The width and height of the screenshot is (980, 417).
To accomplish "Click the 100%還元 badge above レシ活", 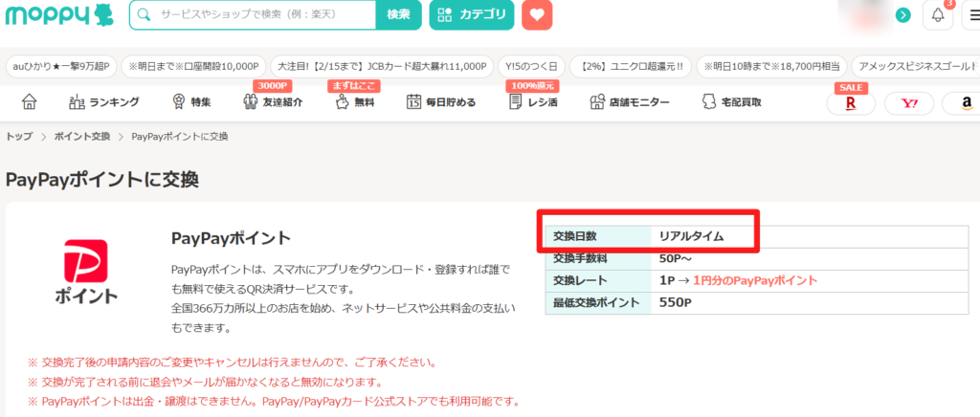I will click(532, 86).
